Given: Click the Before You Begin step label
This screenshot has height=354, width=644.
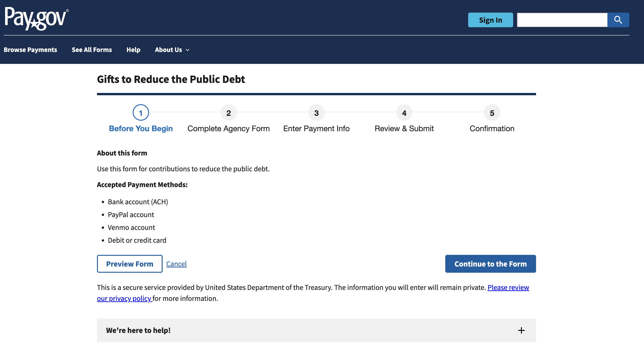Looking at the screenshot, I should point(141,128).
